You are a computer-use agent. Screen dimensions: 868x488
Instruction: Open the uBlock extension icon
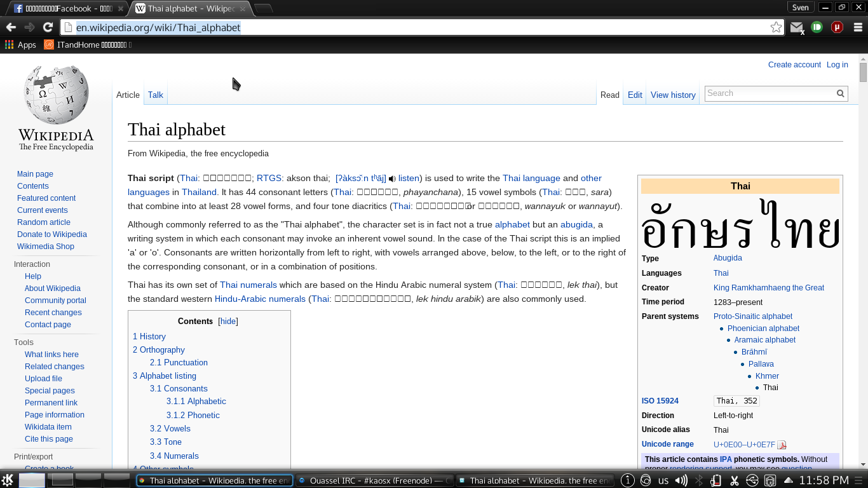point(837,27)
